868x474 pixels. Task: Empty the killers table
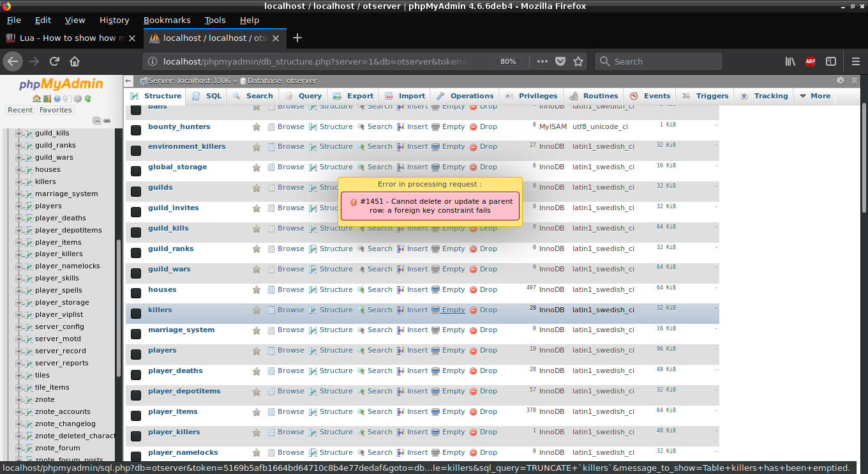tap(448, 310)
